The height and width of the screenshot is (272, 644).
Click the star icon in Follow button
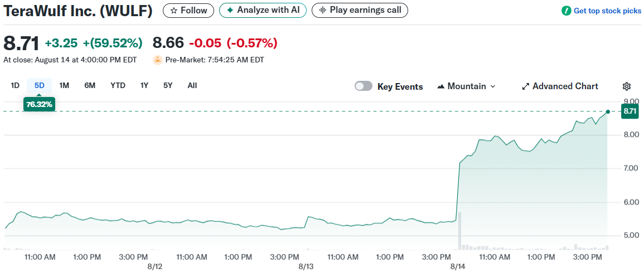pyautogui.click(x=174, y=11)
